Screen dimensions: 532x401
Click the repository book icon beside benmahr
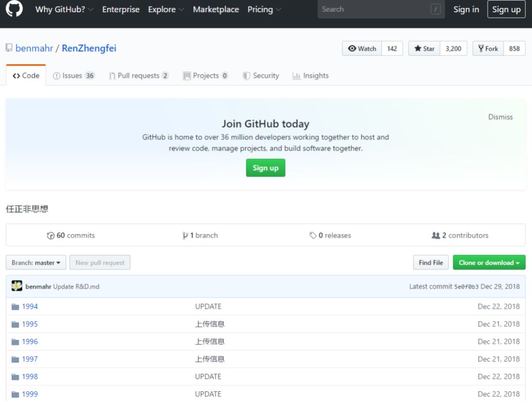pyautogui.click(x=9, y=48)
